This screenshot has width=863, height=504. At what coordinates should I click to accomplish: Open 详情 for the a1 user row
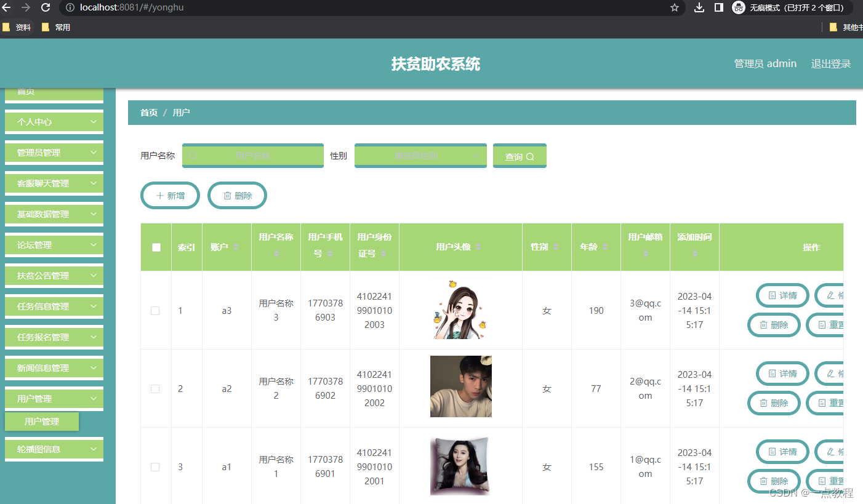click(782, 452)
